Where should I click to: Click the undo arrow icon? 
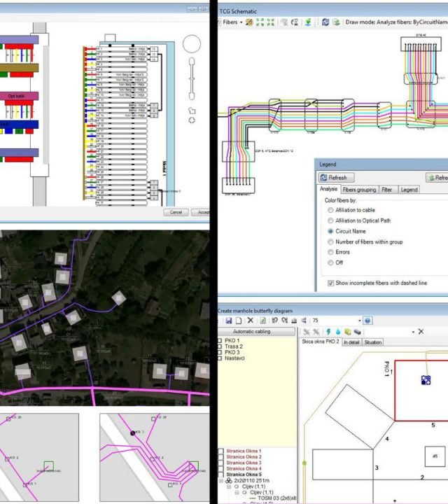[x=274, y=321]
